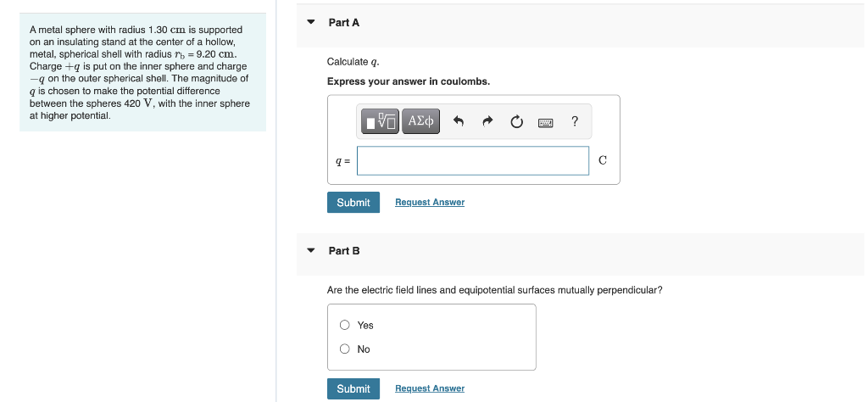This screenshot has height=402, width=868.
Task: Submit the Part B answer
Action: [353, 388]
